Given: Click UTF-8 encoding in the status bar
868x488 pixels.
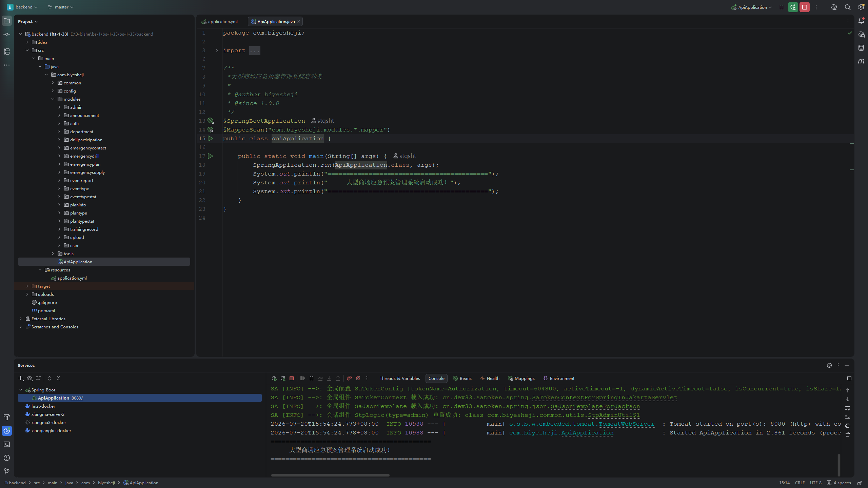Looking at the screenshot, I should (x=815, y=483).
